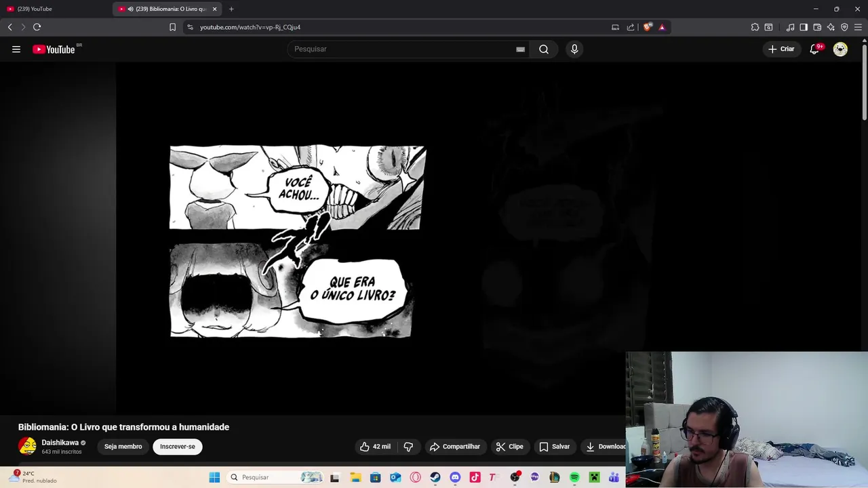
Task: Open the weather widget 24°C
Action: 34,477
